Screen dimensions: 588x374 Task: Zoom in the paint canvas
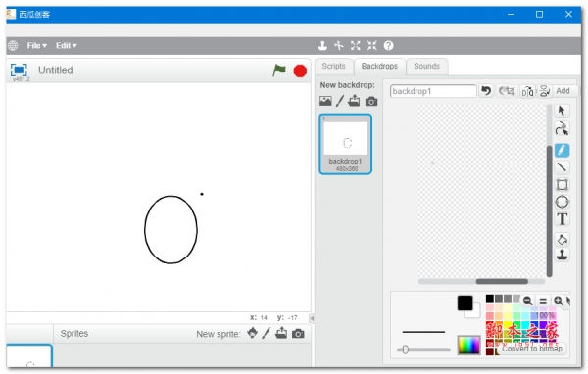(559, 301)
